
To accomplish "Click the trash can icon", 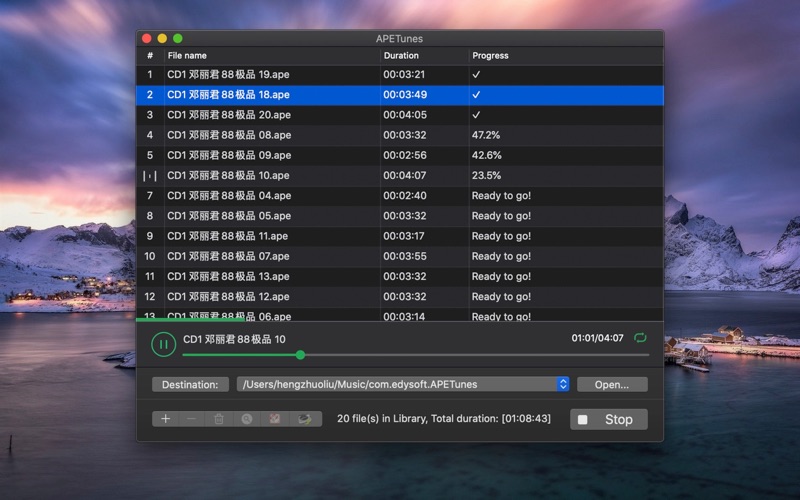I will coord(219,419).
